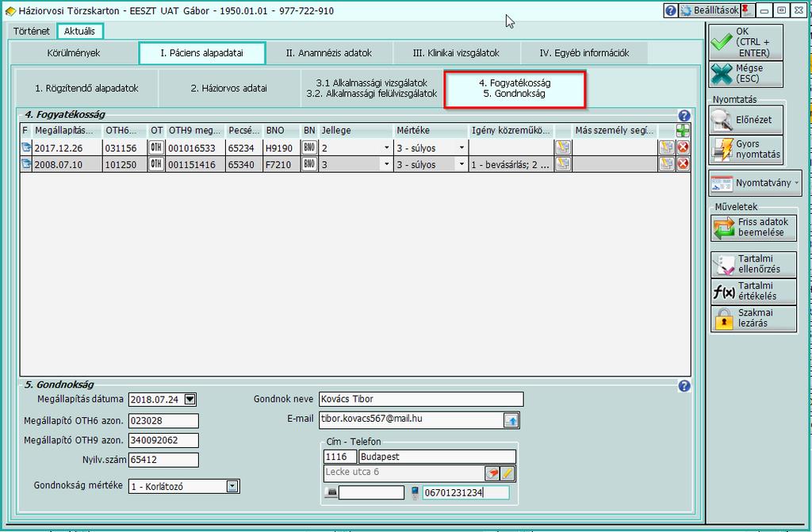This screenshot has height=532, width=812.
Task: Switch to Aktuális tab
Action: [x=80, y=31]
